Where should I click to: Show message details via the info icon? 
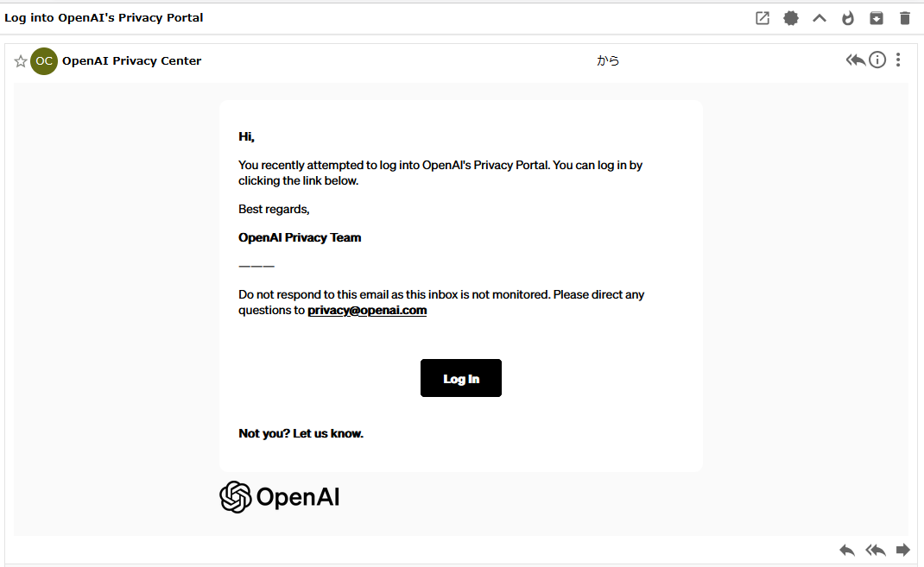pos(877,60)
